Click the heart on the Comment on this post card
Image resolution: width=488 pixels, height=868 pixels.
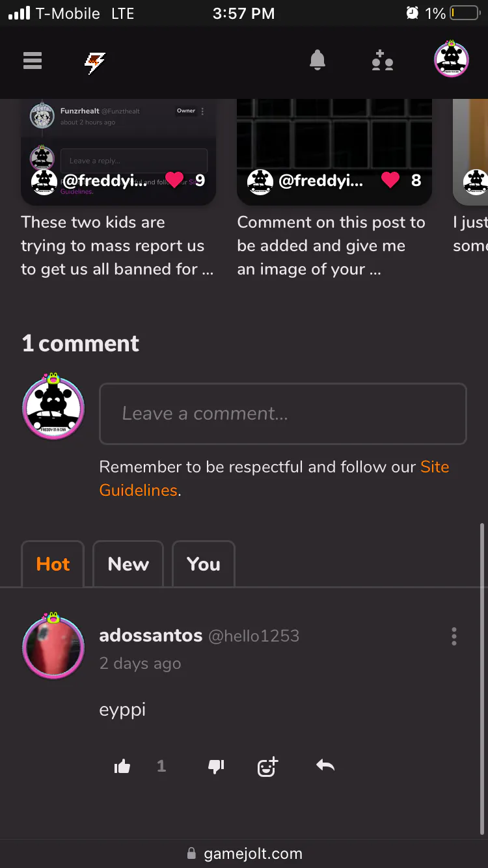pyautogui.click(x=390, y=180)
